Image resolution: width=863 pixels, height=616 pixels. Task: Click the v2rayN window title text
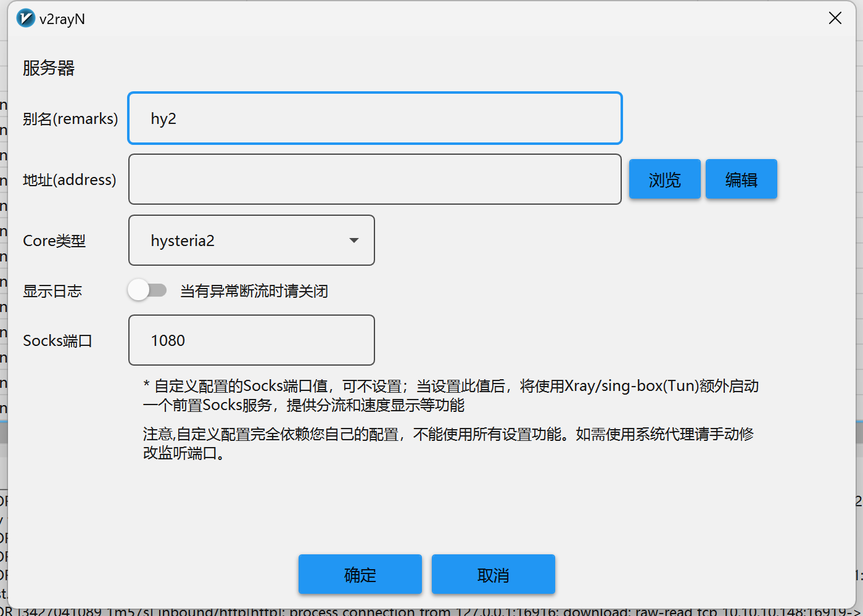pyautogui.click(x=62, y=19)
